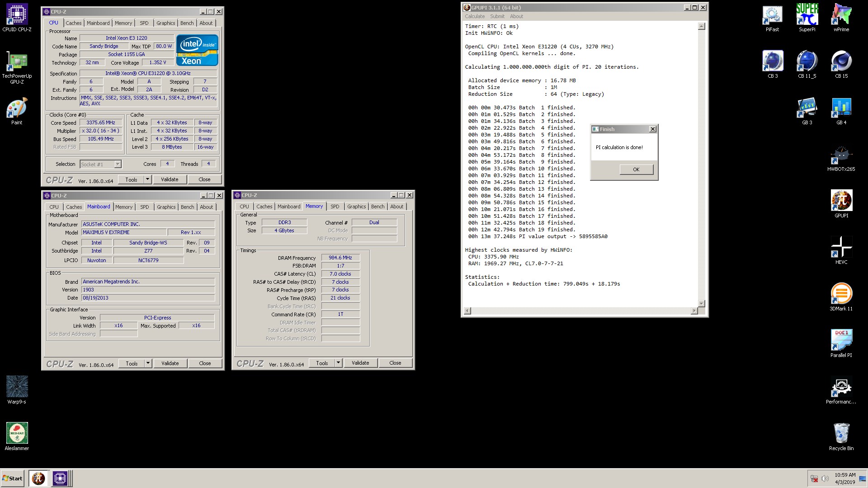Click GPUPI horizontal scrollbar left arrow
Viewport: 868px width, 488px height.
tap(467, 310)
